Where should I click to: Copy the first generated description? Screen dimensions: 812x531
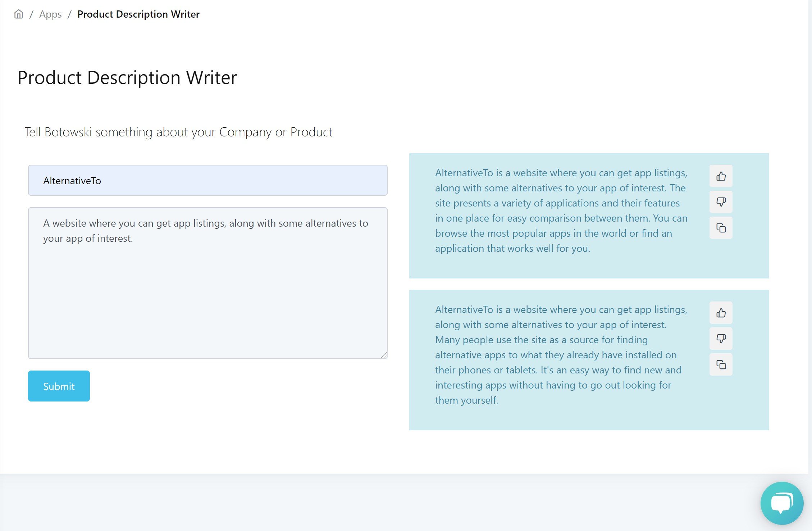(x=721, y=228)
